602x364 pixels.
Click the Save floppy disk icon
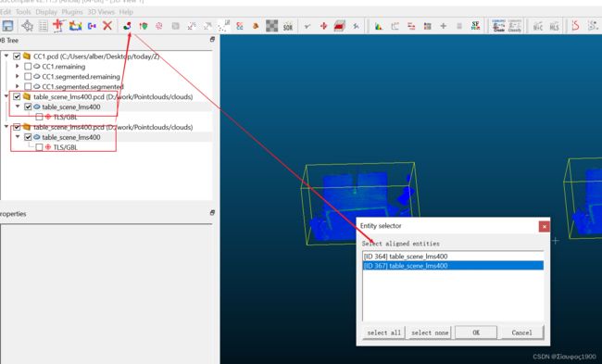coord(7,26)
